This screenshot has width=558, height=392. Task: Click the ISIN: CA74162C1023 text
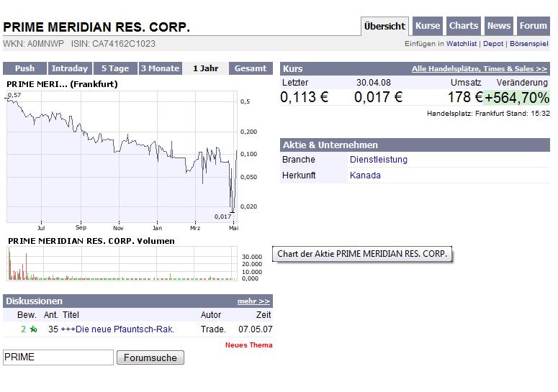click(x=113, y=44)
